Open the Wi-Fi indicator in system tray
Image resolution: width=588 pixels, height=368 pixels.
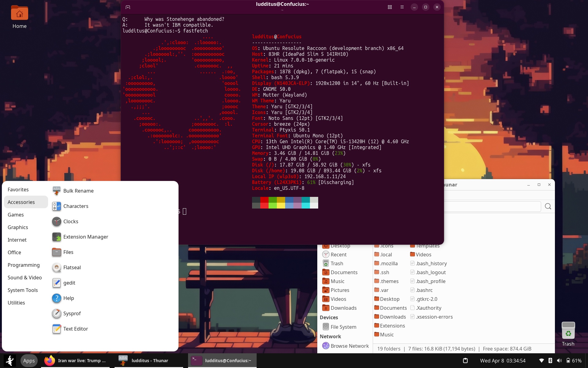point(541,361)
